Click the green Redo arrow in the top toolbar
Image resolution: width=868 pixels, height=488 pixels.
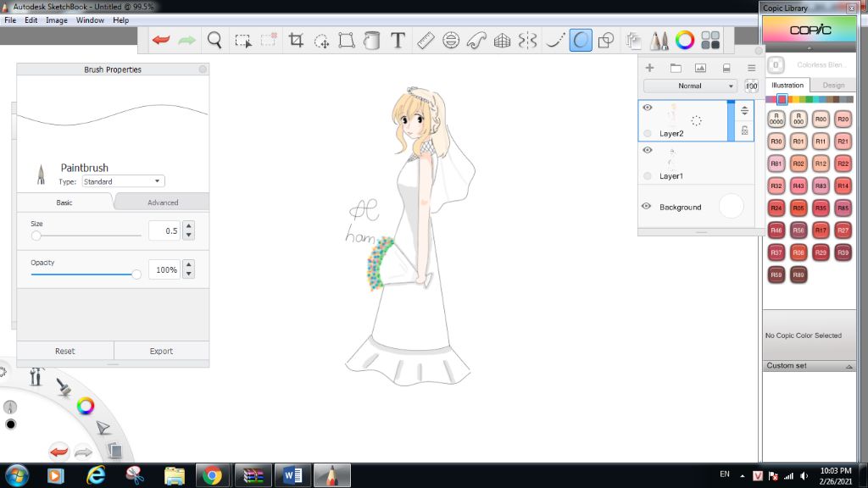pos(187,40)
